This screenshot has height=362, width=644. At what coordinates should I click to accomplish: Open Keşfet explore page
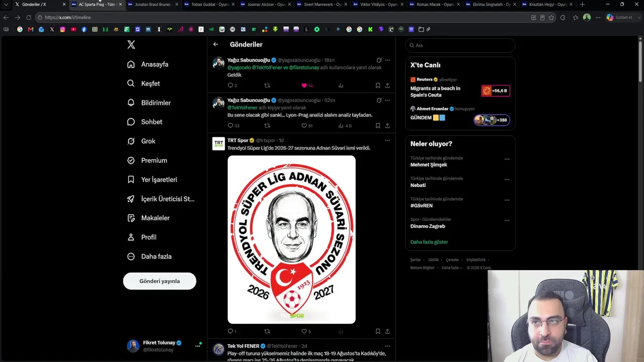tap(143, 83)
